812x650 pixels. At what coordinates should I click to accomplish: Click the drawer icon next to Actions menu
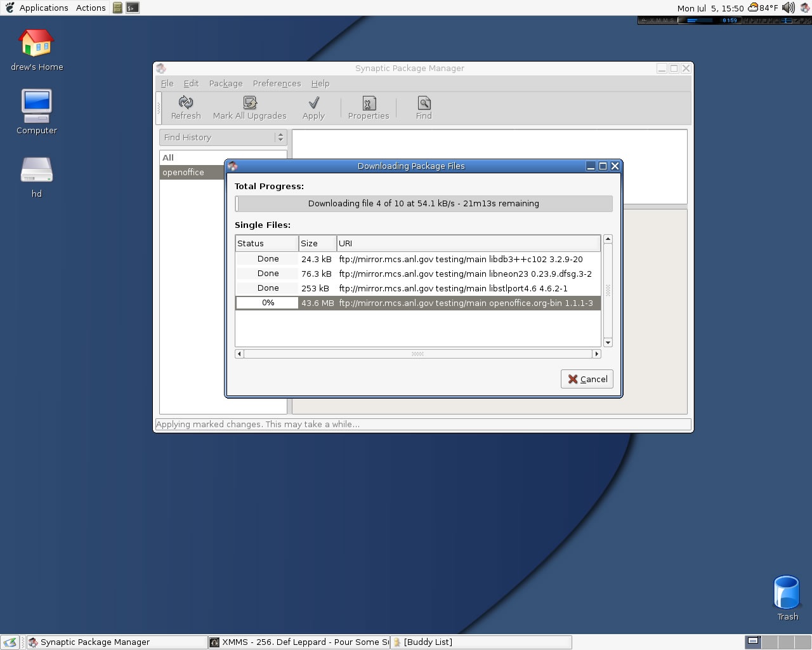117,8
